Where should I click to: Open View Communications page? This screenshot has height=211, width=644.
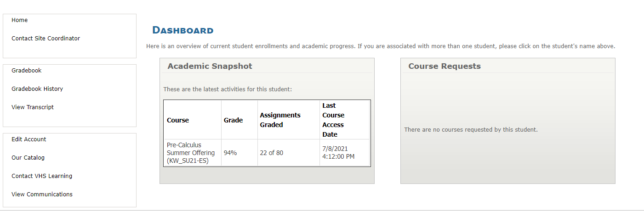click(42, 194)
